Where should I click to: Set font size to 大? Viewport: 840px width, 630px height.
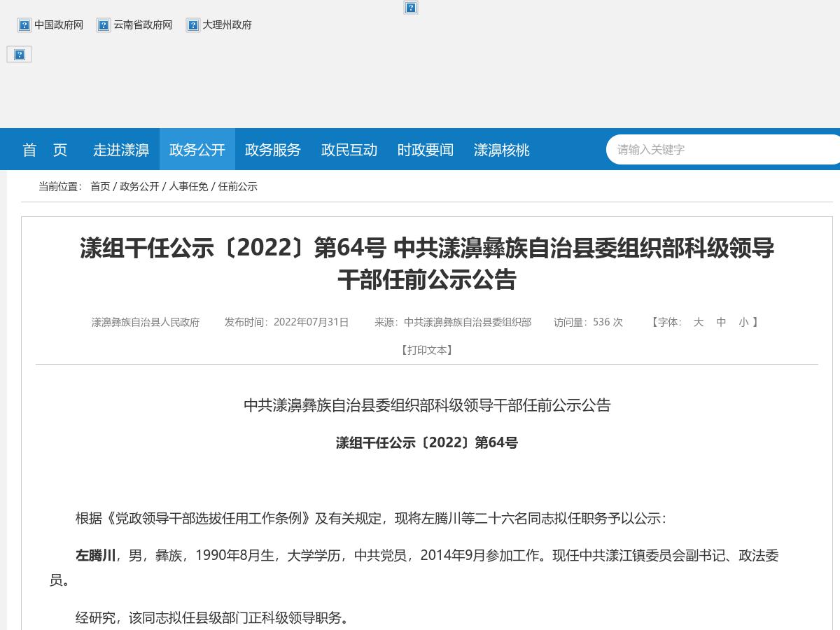point(698,322)
